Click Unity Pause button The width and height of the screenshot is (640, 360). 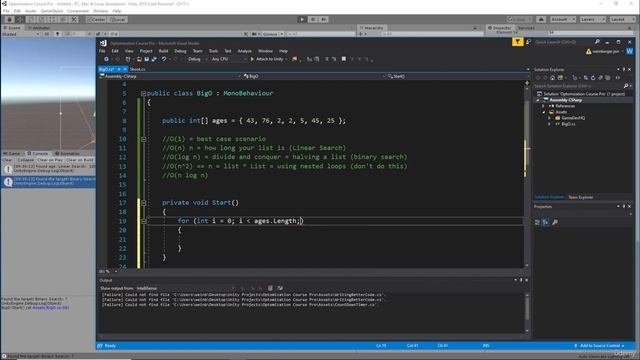coord(313,19)
